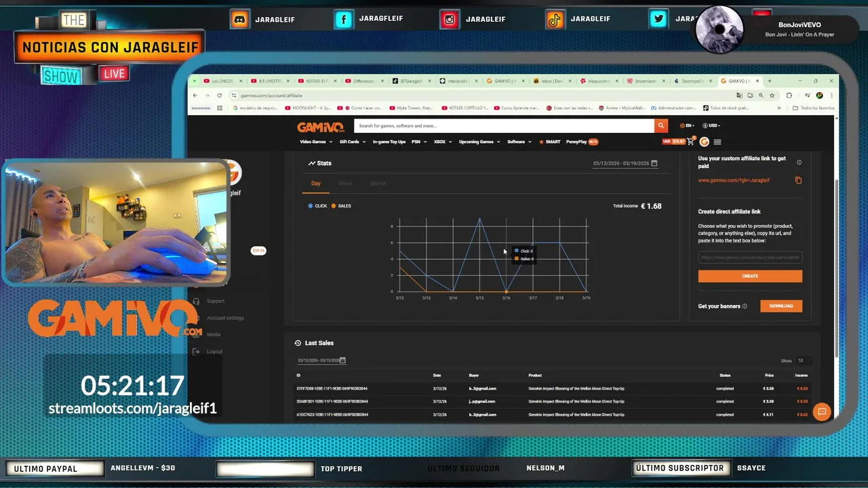This screenshot has width=868, height=488.
Task: Open the PennyPlay BETA link
Action: tap(582, 142)
